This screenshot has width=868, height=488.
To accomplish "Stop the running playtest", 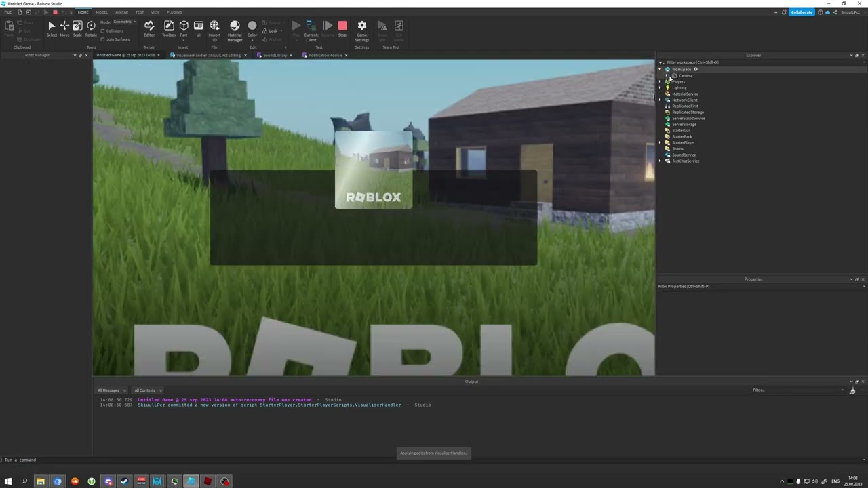I will click(x=342, y=27).
